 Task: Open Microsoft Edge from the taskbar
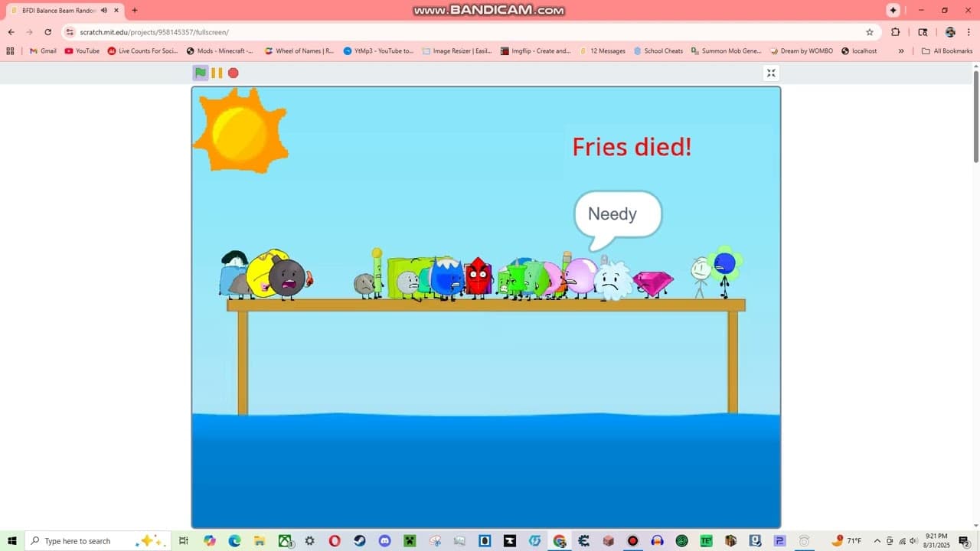point(234,541)
